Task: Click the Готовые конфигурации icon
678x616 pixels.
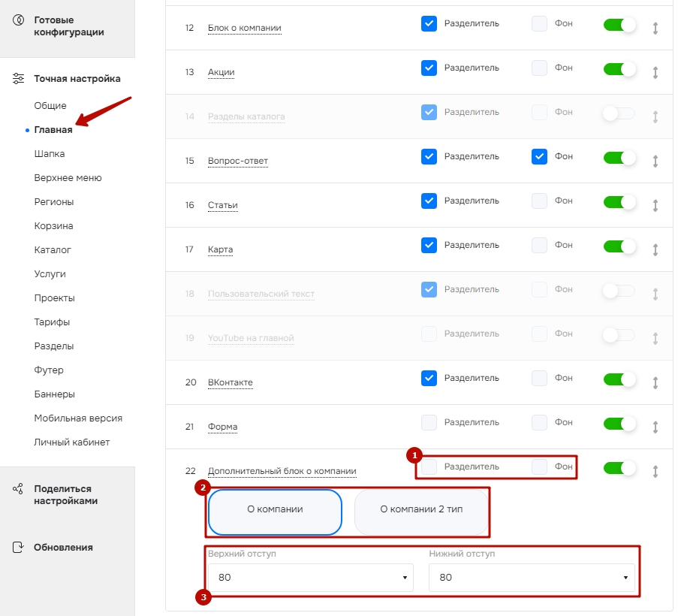Action: [18, 20]
